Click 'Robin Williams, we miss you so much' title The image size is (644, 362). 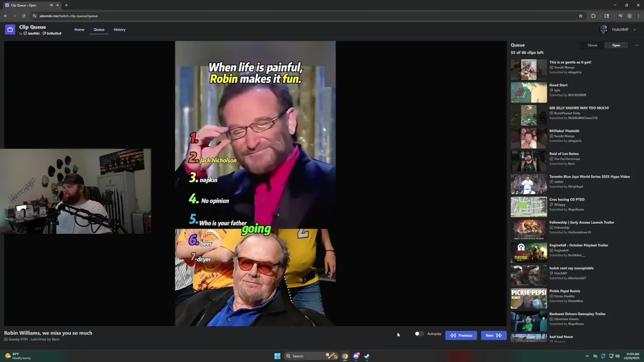tap(48, 333)
